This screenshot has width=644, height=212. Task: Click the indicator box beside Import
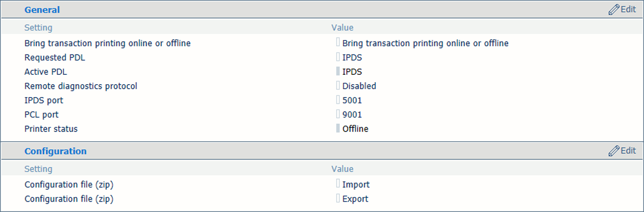pos(338,184)
